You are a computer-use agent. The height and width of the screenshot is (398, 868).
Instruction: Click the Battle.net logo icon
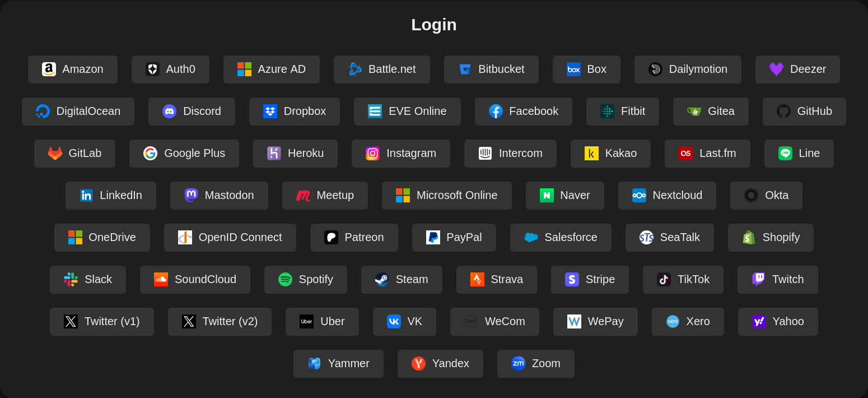point(355,70)
